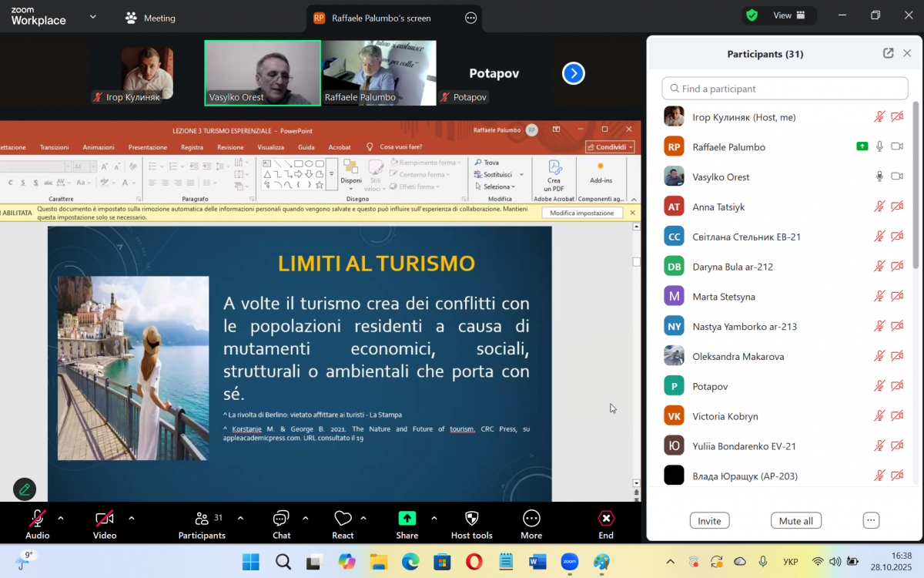Click the green annotate pencil icon
924x578 pixels.
25,489
